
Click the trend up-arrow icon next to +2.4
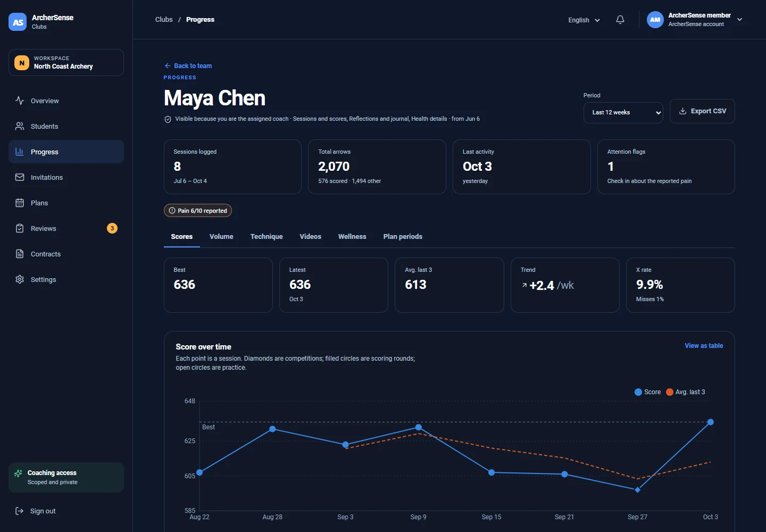click(x=524, y=286)
